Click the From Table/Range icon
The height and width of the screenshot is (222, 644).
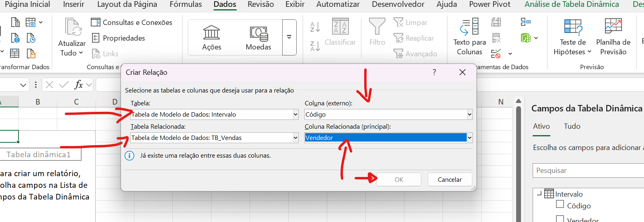15,53
